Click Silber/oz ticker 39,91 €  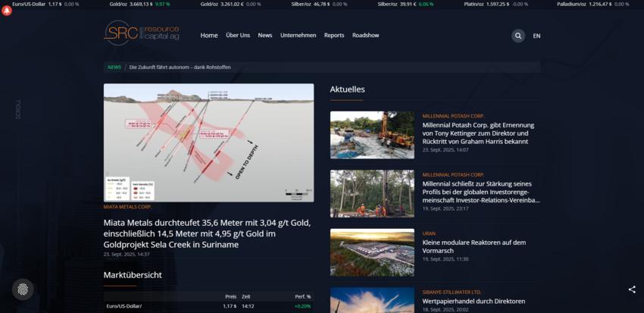pyautogui.click(x=405, y=4)
